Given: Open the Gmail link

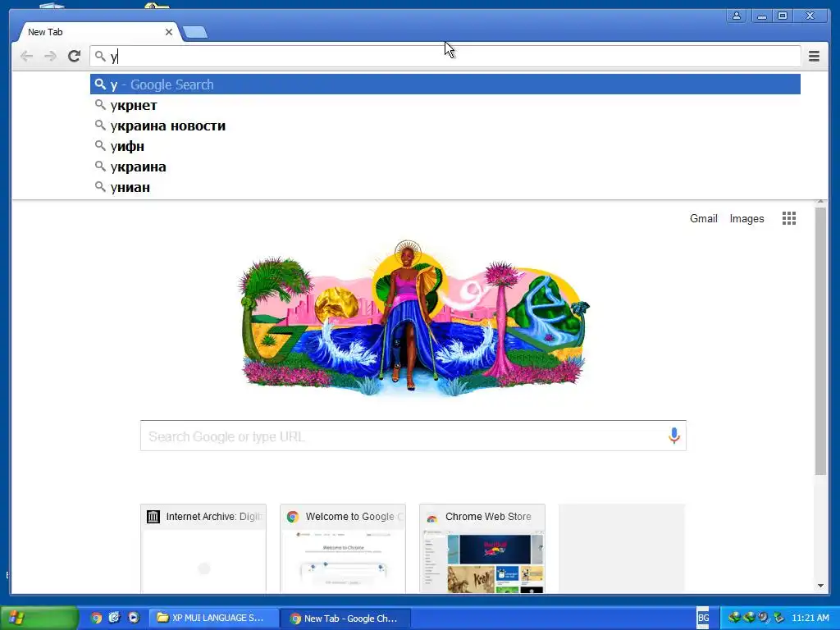Looking at the screenshot, I should [x=703, y=218].
